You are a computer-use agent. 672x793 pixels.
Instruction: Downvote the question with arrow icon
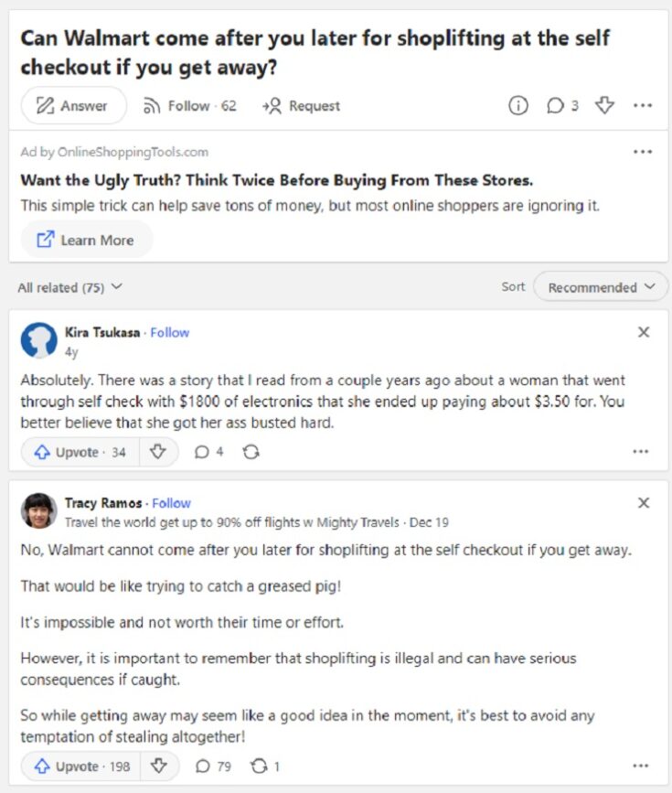point(604,105)
